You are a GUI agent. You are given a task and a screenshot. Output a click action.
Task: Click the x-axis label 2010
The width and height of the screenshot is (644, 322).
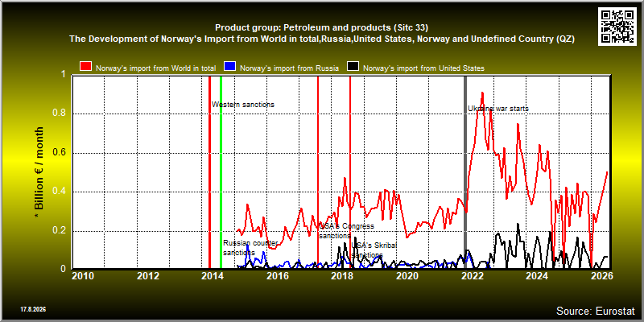83,275
